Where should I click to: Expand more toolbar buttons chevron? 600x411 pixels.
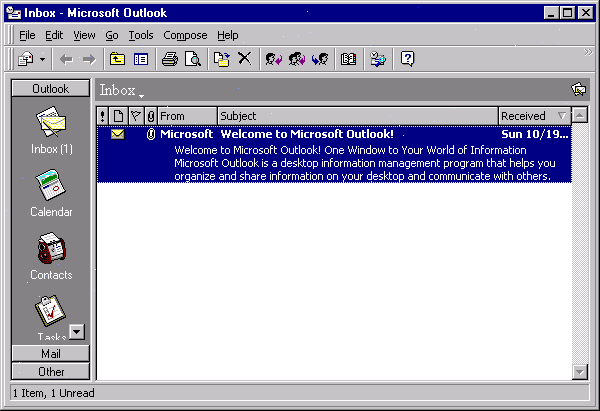(x=588, y=52)
